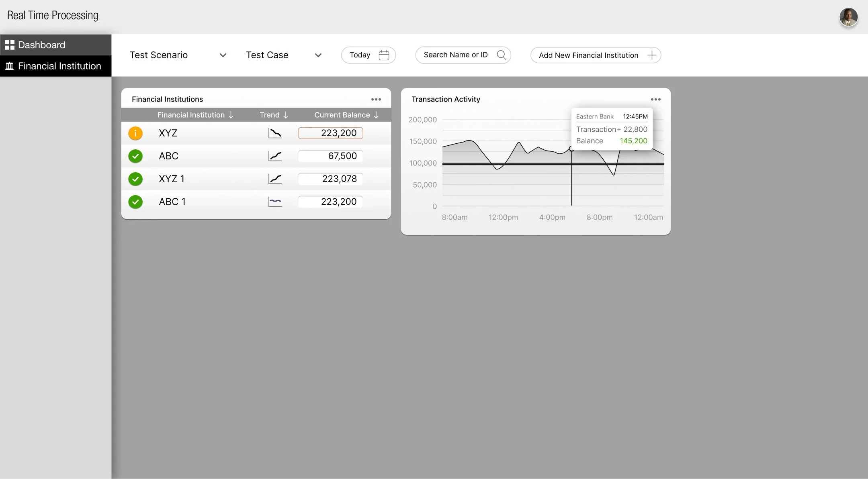Image resolution: width=868 pixels, height=479 pixels.
Task: Select Financial Institution sidebar item
Action: coord(59,66)
